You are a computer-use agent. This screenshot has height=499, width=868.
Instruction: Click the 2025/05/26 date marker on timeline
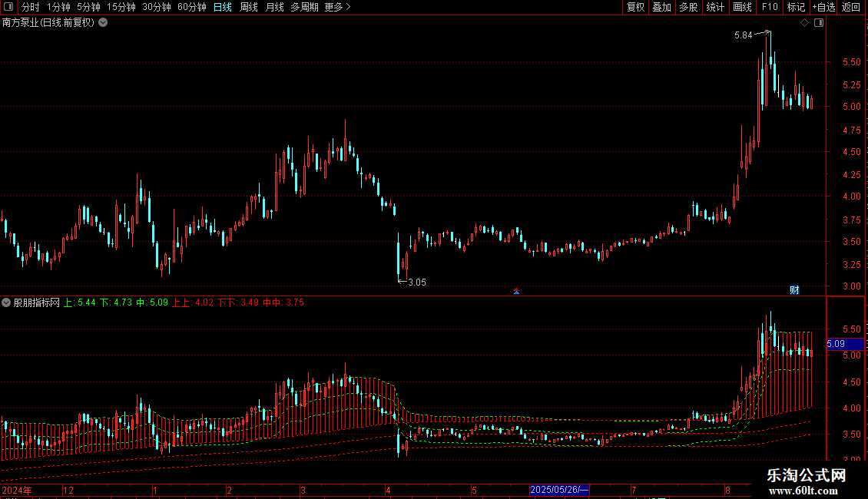pos(559,490)
